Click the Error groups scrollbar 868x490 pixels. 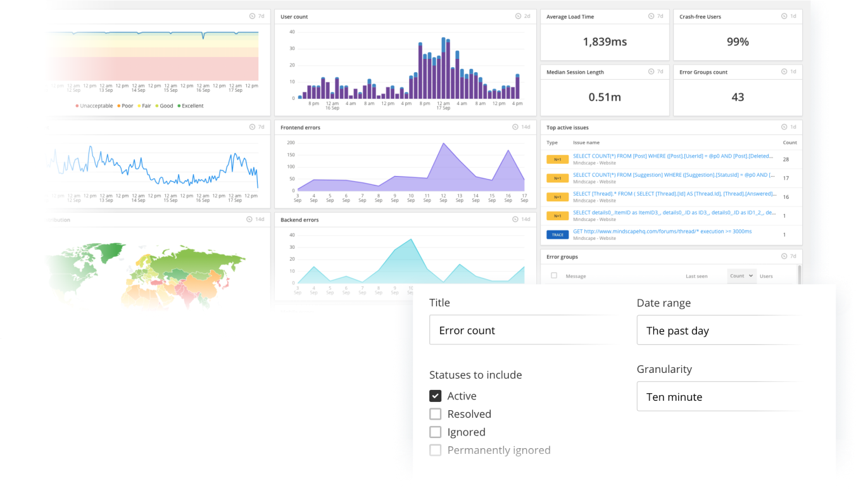click(799, 275)
